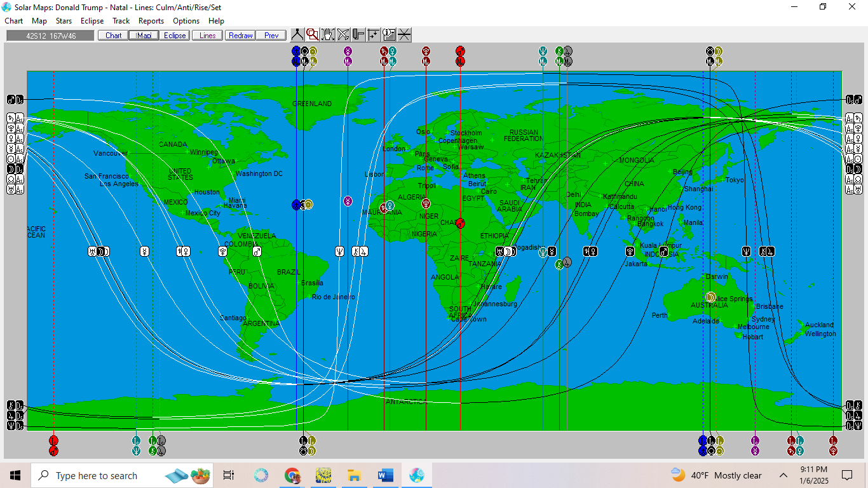Click the Rio de Janeiro label
Image resolution: width=868 pixels, height=488 pixels.
pyautogui.click(x=333, y=297)
